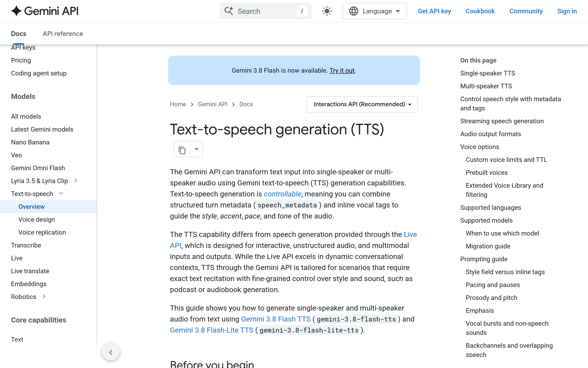
Task: Jump to Multi-speaker TTS section
Action: 486,86
